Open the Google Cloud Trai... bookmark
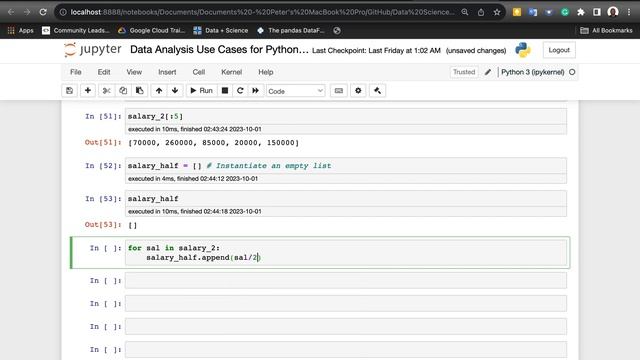 click(151, 30)
